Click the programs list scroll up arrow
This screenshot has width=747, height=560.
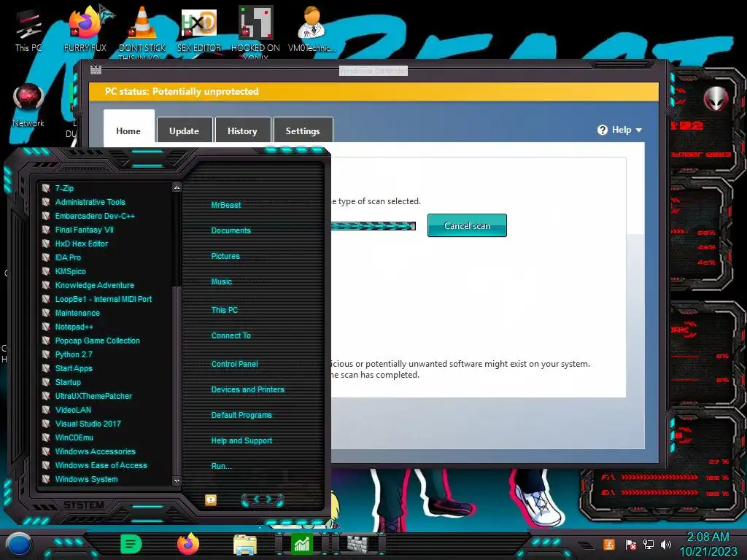(x=177, y=187)
